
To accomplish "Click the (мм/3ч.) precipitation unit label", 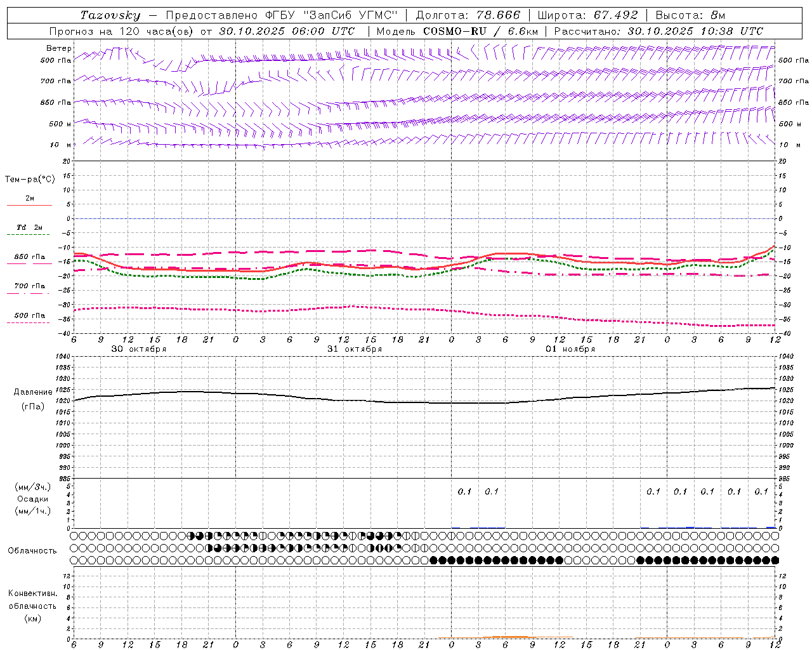I will tap(32, 487).
